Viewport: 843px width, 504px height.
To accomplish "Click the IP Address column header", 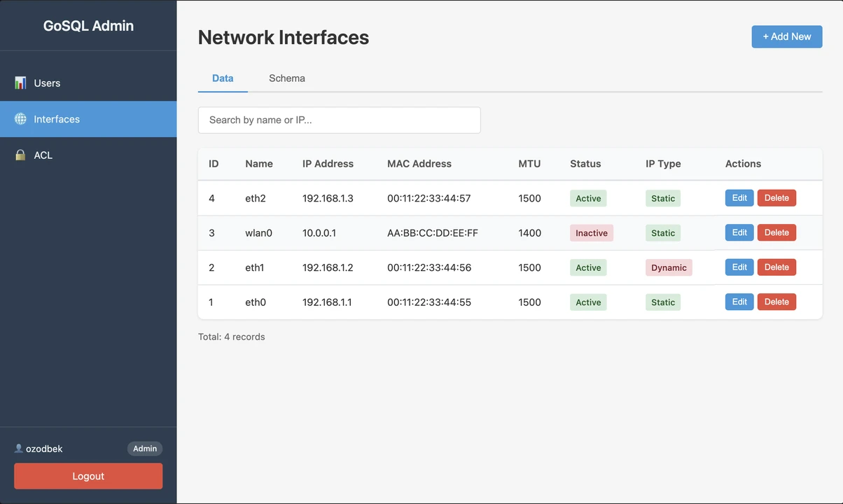I will point(328,164).
